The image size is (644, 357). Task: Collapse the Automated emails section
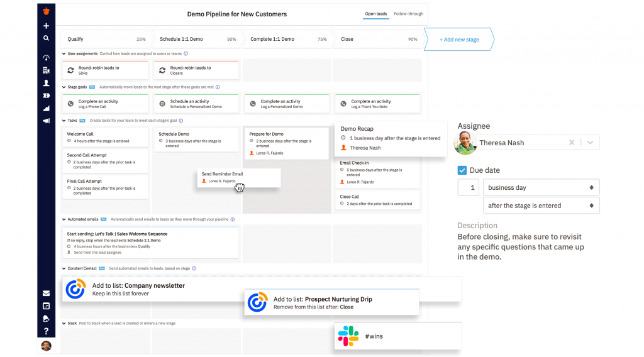[64, 219]
